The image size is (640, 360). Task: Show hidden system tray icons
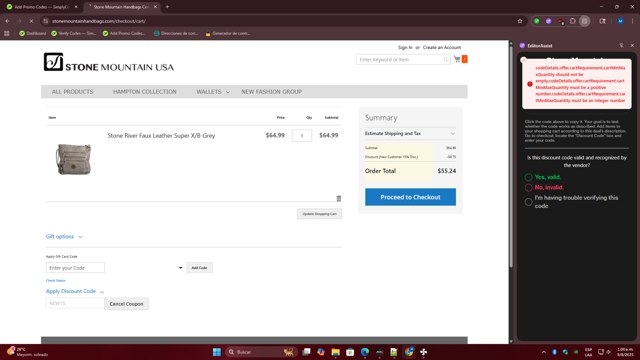click(x=544, y=352)
